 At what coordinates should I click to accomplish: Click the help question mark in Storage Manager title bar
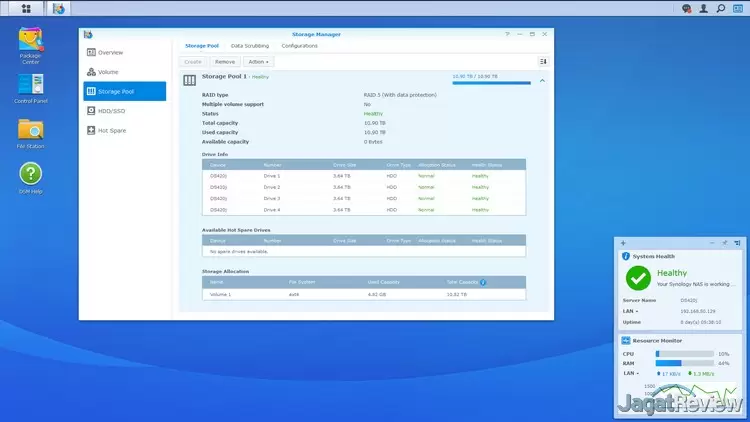tap(507, 34)
